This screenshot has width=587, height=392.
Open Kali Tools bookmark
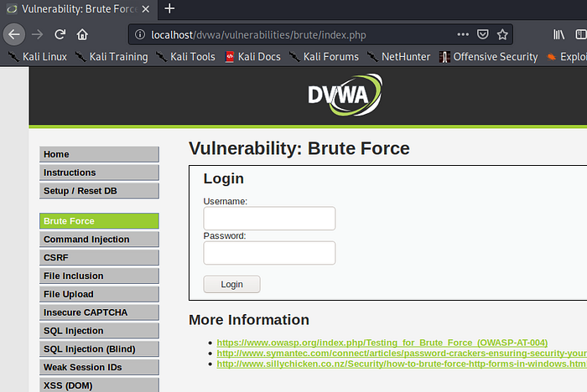[185, 57]
